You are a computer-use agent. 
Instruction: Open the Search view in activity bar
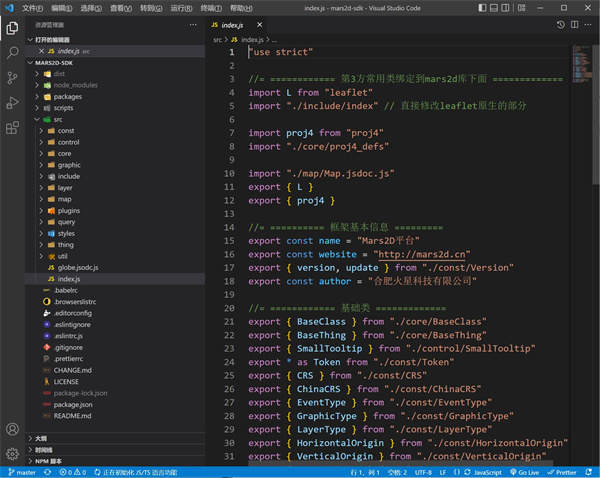point(12,51)
